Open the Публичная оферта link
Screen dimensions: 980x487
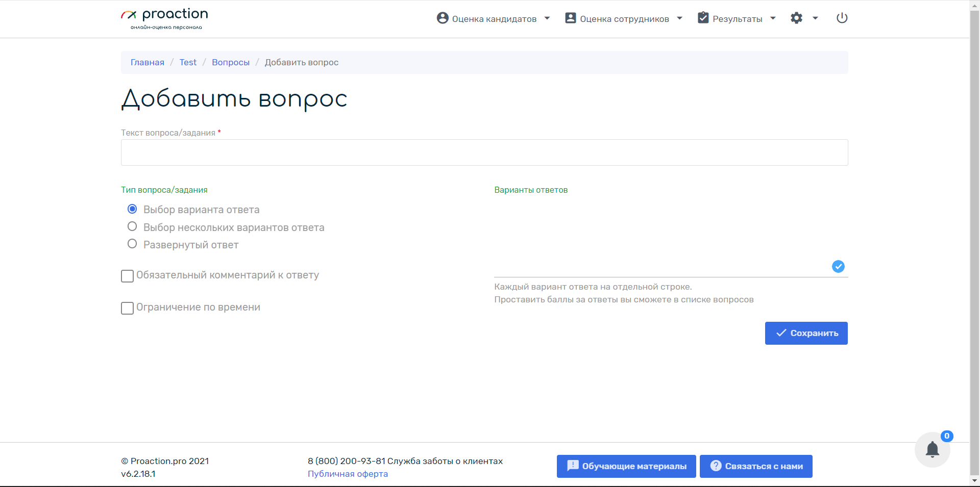coord(348,474)
